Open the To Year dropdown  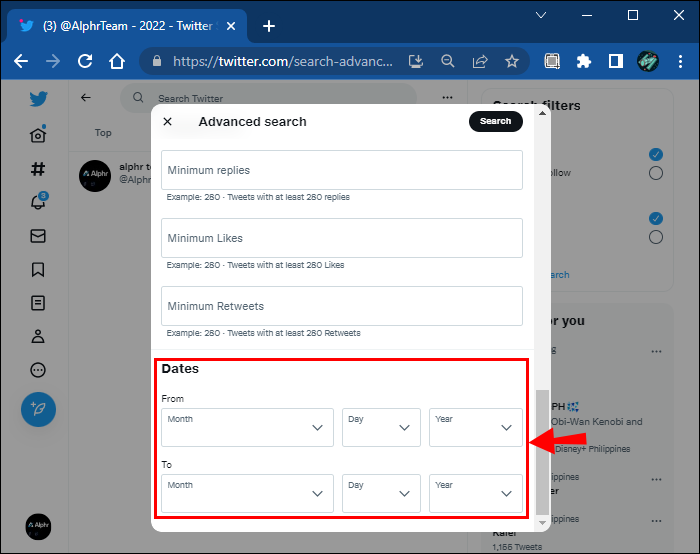point(476,493)
